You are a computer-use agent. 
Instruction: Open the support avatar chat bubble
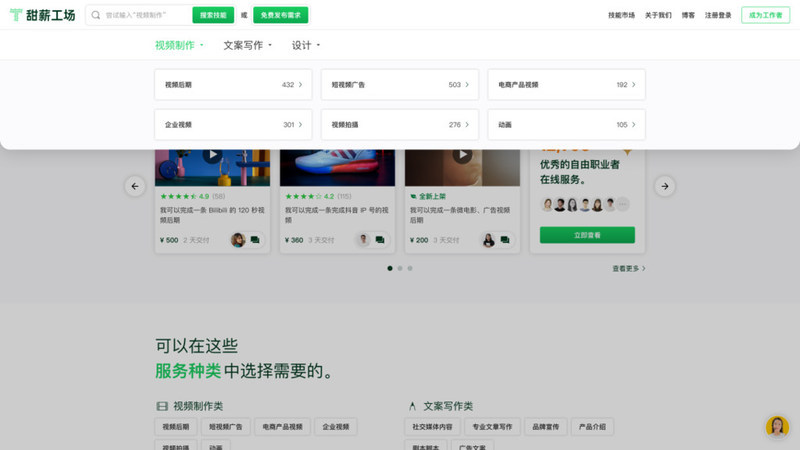click(x=777, y=427)
